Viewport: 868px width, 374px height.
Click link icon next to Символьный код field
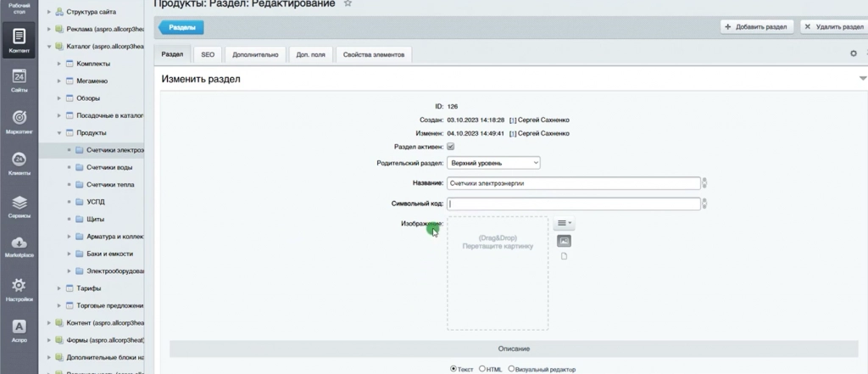click(x=704, y=204)
